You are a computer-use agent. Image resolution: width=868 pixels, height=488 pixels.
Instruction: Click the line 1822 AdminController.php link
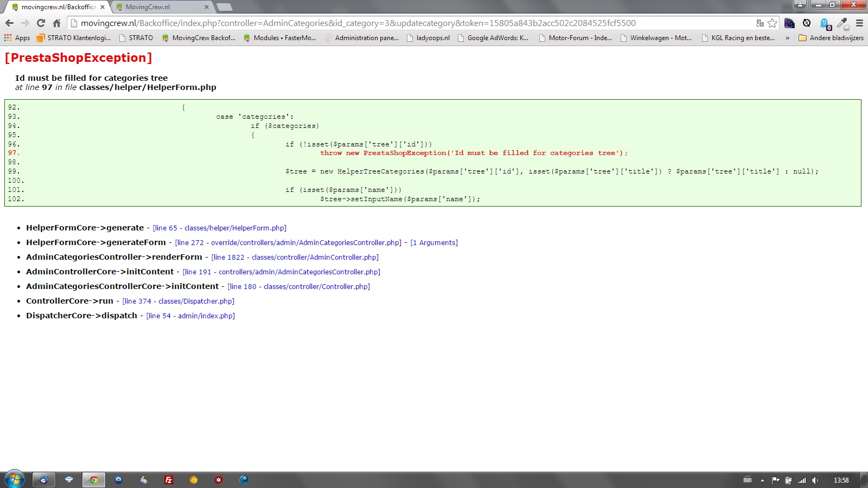coord(295,258)
